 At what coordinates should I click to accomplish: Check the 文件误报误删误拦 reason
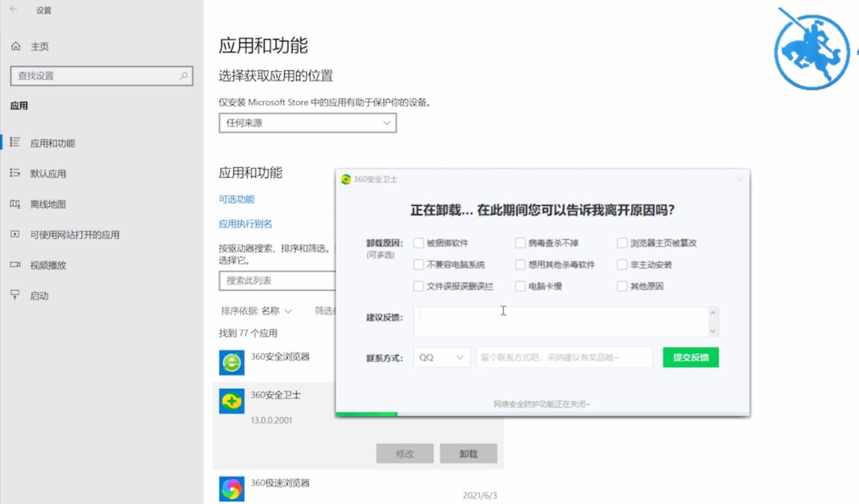418,286
